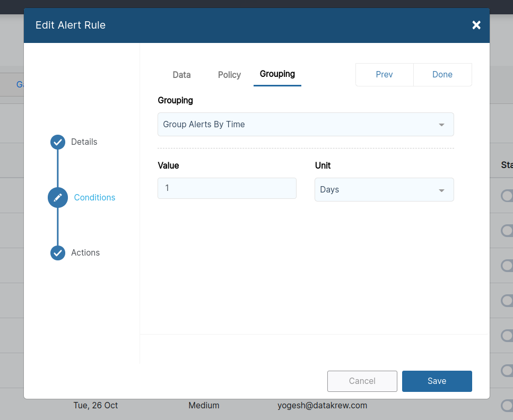
Task: Click the Done button
Action: coord(442,74)
